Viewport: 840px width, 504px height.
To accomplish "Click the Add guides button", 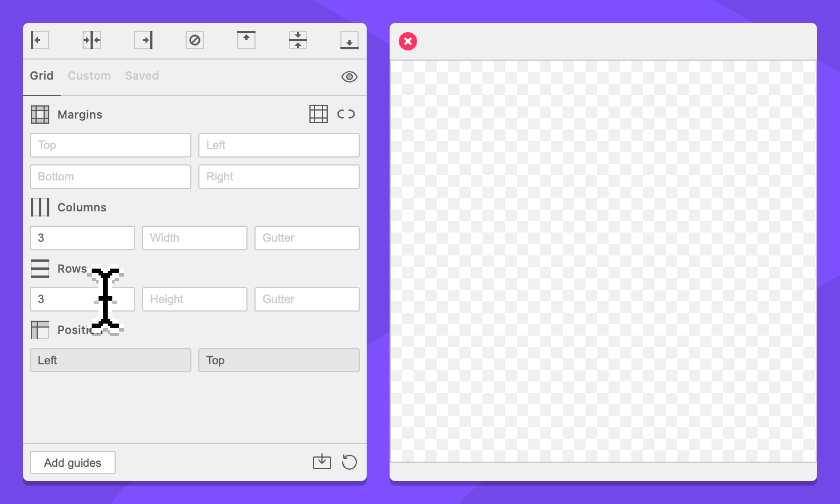I will click(73, 463).
